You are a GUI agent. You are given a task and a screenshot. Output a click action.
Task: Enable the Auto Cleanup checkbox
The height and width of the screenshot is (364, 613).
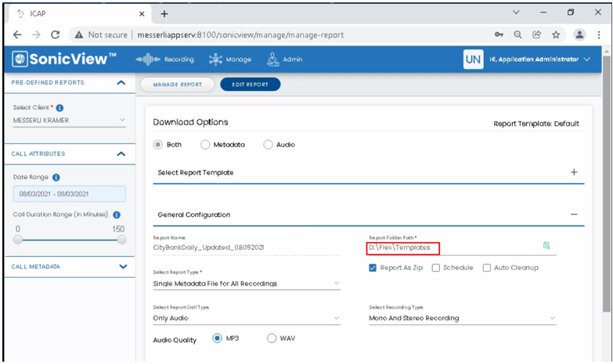point(487,268)
